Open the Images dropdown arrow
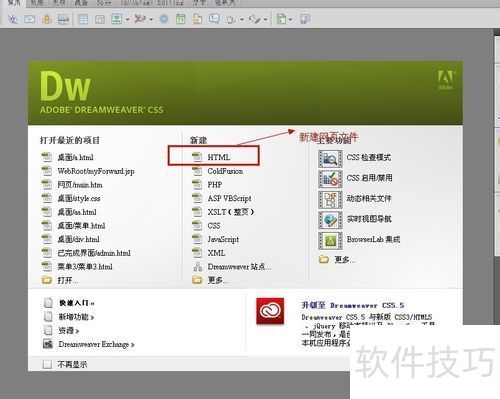 click(127, 20)
